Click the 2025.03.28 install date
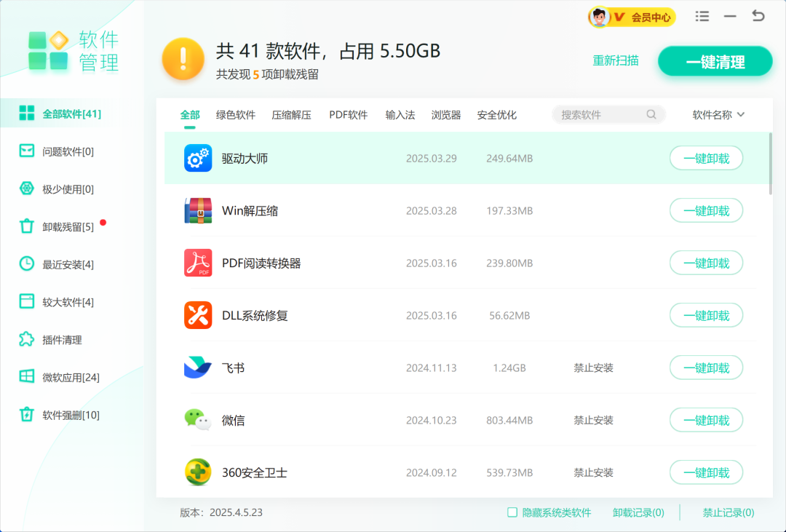 click(431, 210)
